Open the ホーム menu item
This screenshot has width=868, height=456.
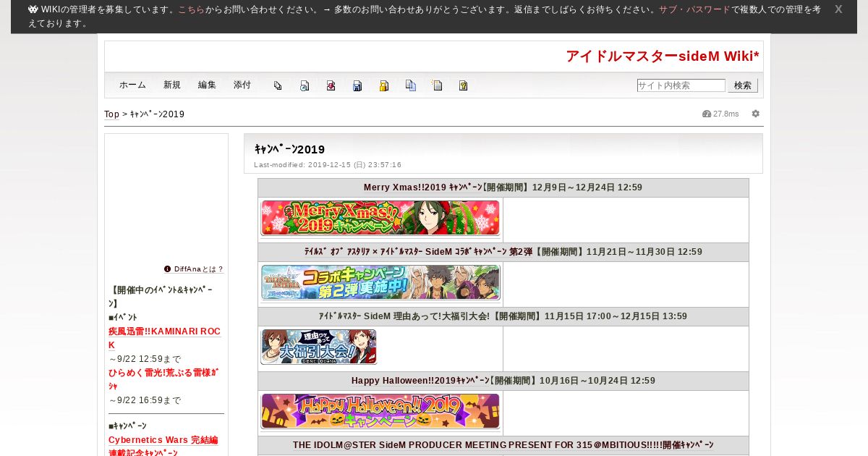(132, 85)
